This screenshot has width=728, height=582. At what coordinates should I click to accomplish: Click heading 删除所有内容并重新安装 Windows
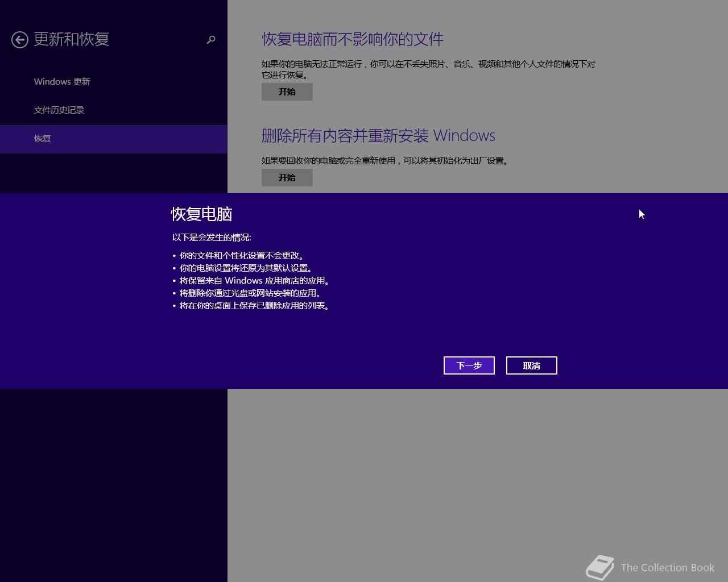(378, 135)
